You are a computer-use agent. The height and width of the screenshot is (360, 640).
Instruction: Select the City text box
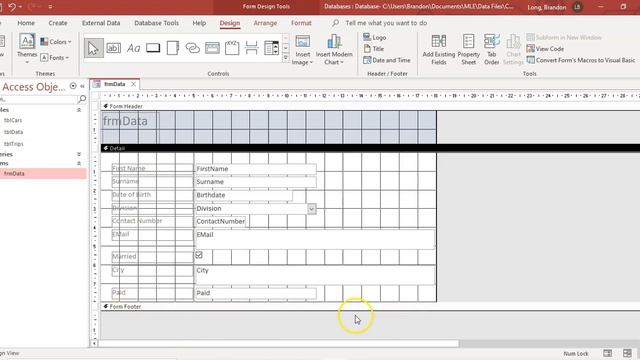coord(315,275)
